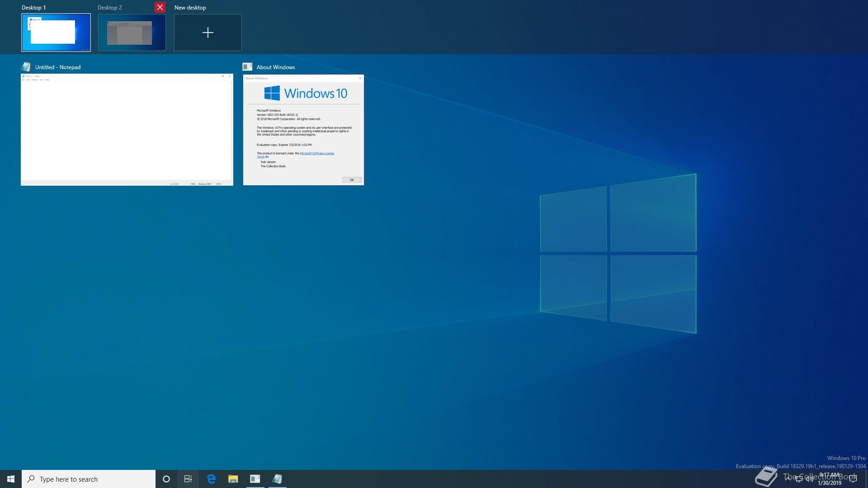Activate the Notepad icon on the taskbar

pos(277,479)
